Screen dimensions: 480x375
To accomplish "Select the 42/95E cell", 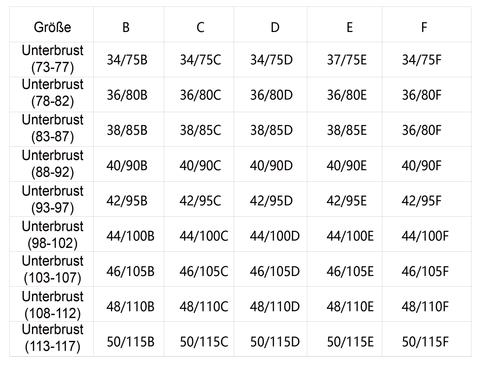I will tap(346, 201).
